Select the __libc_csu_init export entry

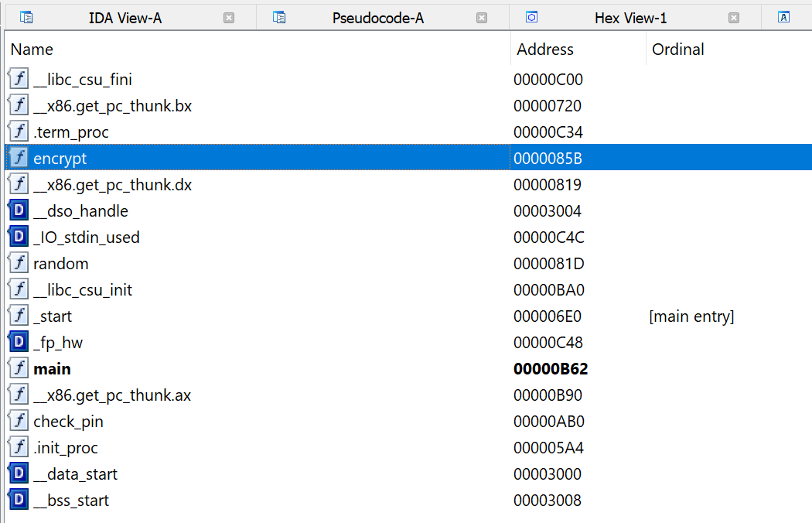(83, 290)
